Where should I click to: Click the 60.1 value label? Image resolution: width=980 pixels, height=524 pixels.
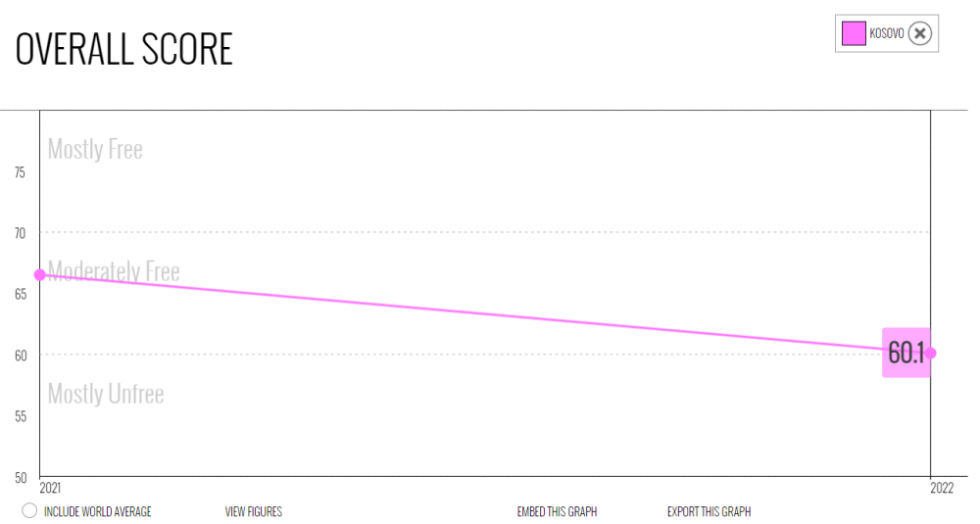click(906, 353)
